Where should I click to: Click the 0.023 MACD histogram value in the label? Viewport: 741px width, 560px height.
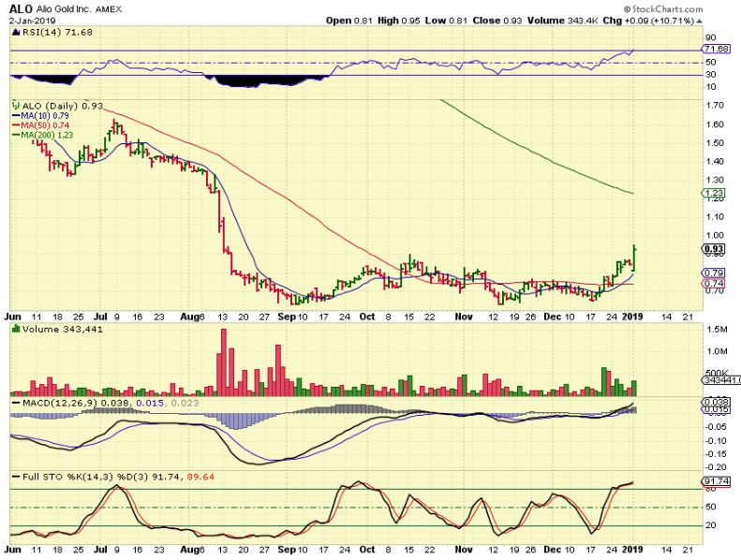[185, 403]
